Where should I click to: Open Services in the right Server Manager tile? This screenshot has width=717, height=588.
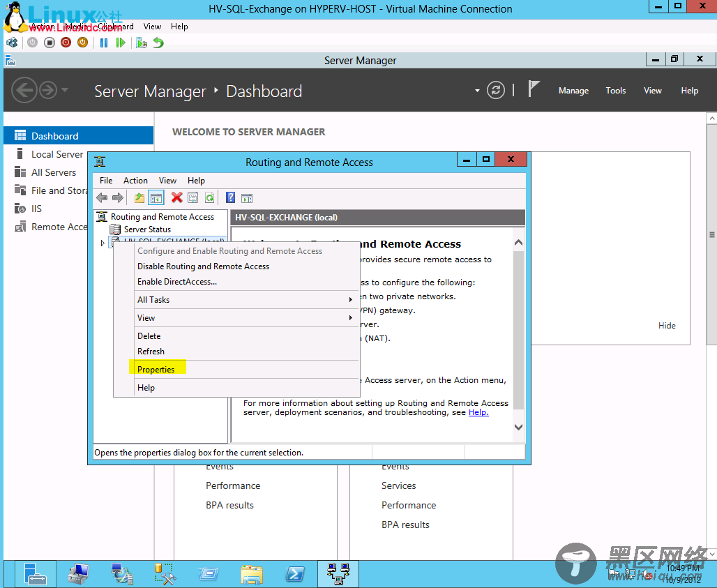coord(399,485)
